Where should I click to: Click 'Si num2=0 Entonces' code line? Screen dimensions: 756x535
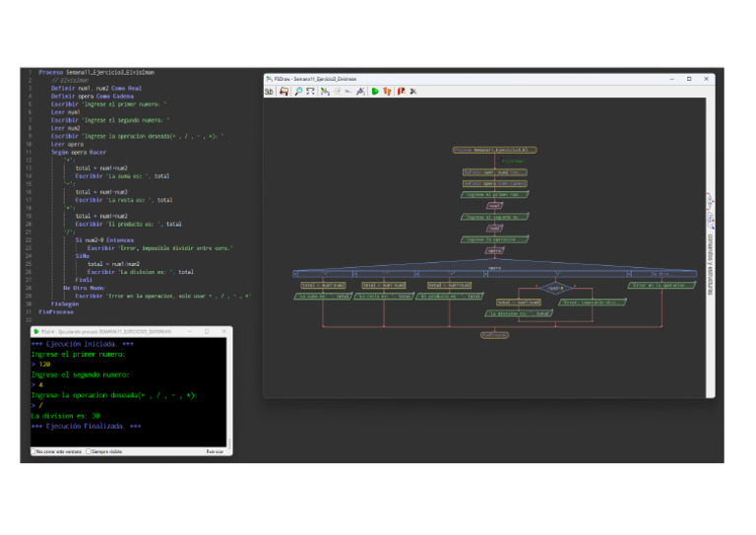(x=104, y=239)
